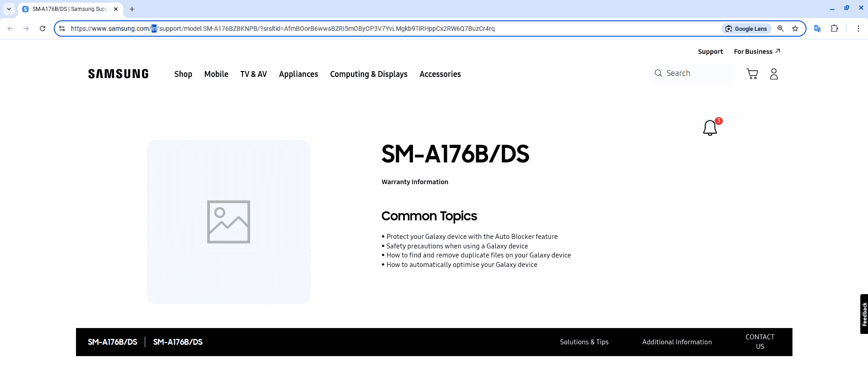Open the browser extensions puzzle icon
This screenshot has width=868, height=376.
[x=834, y=29]
